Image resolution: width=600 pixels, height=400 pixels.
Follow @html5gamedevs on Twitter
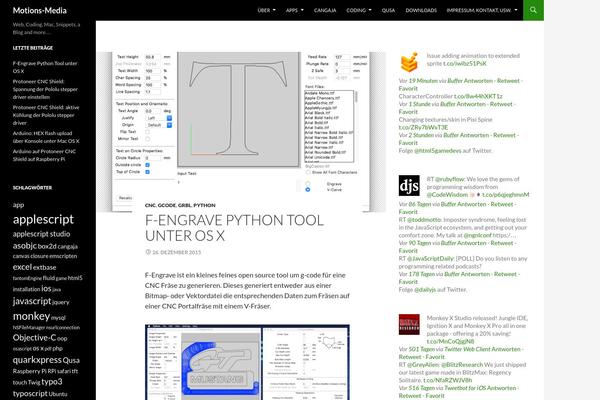[438, 150]
